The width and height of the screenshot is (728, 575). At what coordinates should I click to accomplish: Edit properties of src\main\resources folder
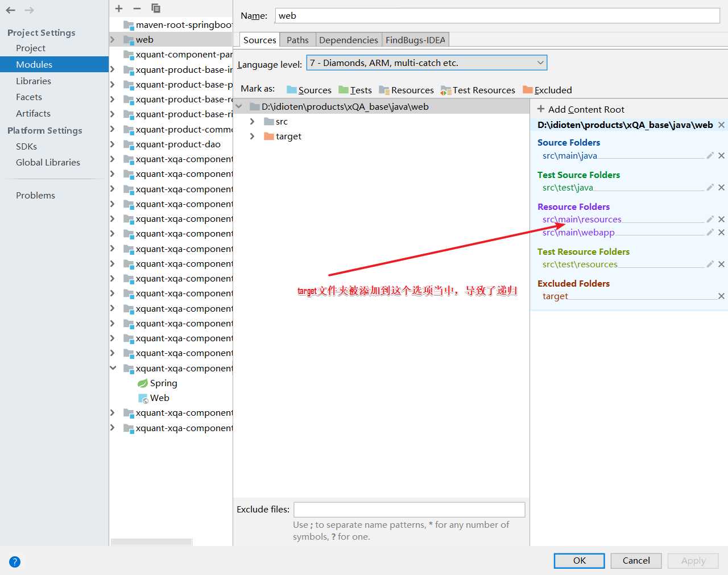(710, 219)
